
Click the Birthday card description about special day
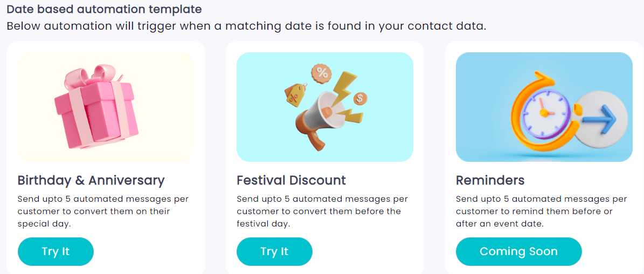(x=103, y=211)
